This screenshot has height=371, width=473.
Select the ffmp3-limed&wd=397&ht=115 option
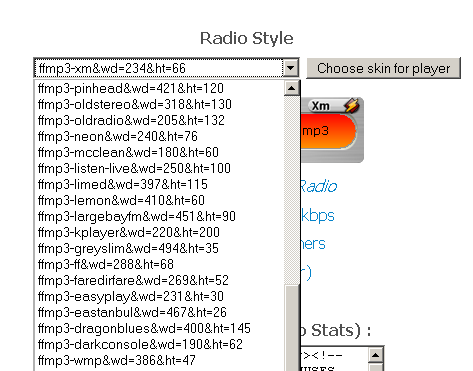[x=159, y=184]
